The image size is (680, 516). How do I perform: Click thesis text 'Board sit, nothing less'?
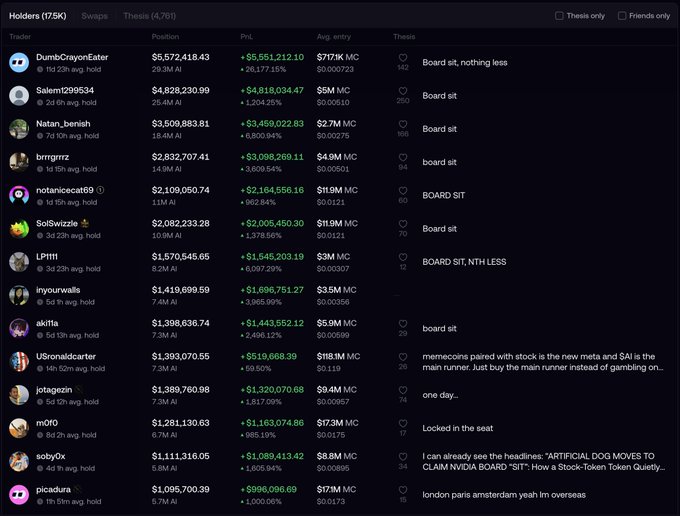pyautogui.click(x=465, y=62)
